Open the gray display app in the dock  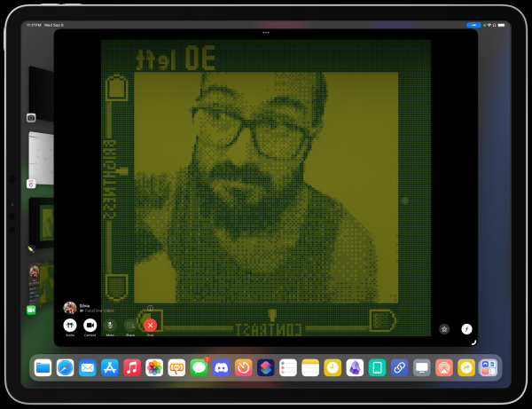[422, 368]
